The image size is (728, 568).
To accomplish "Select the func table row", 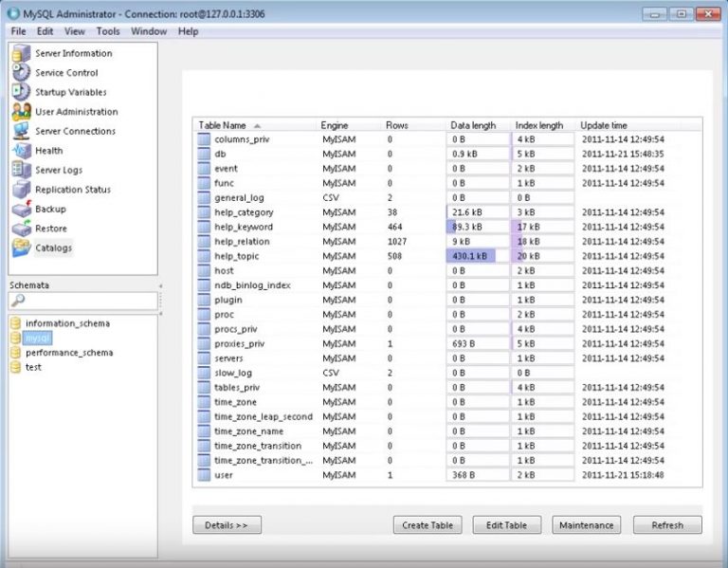I will click(447, 183).
